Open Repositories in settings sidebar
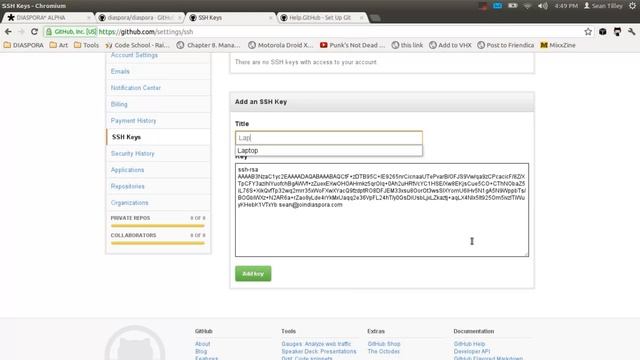 [127, 186]
